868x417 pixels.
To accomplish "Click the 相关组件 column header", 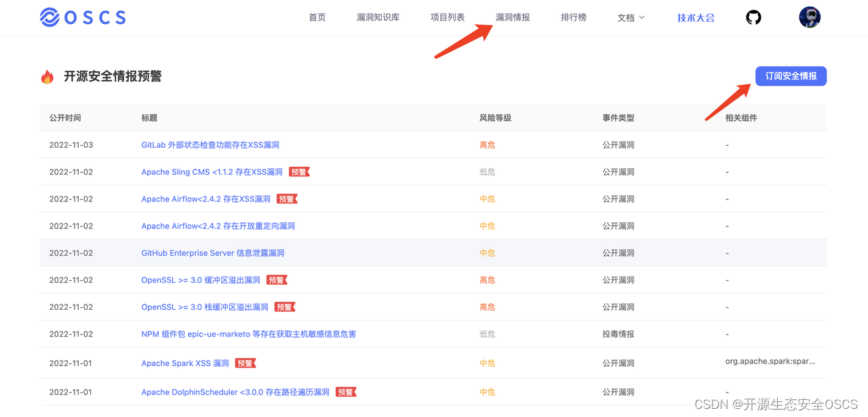I will 741,118.
